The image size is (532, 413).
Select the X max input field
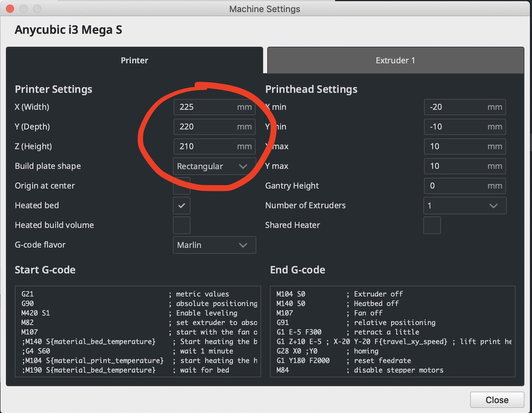click(465, 147)
